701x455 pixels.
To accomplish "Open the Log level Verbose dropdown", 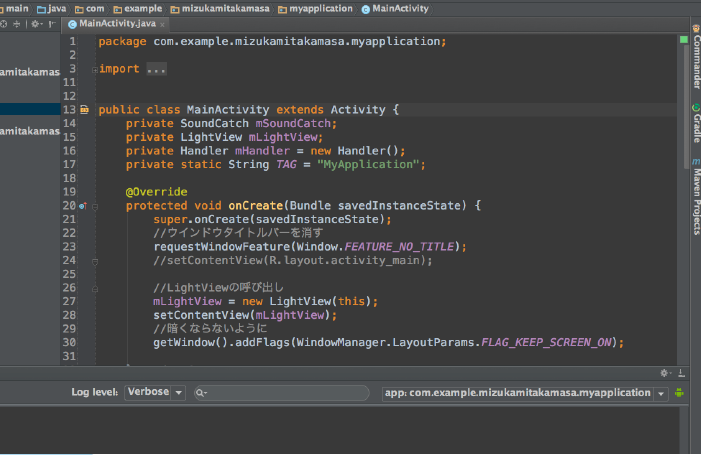I will coord(155,392).
